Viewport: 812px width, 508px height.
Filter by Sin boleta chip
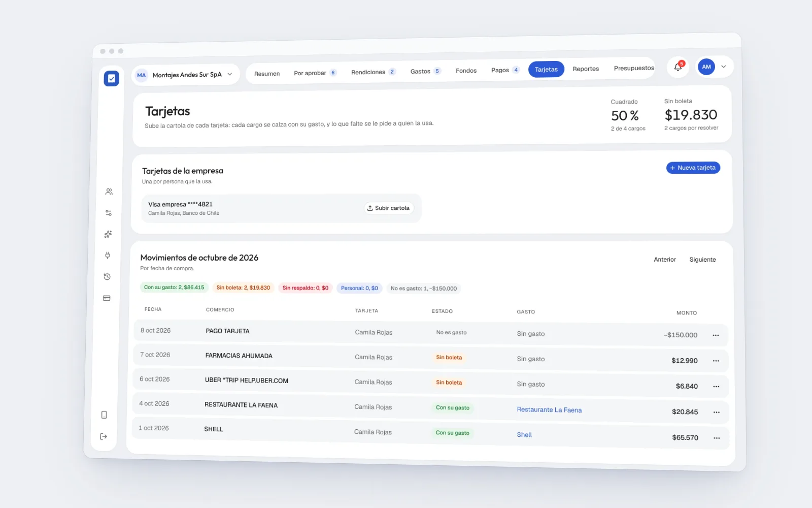click(243, 288)
